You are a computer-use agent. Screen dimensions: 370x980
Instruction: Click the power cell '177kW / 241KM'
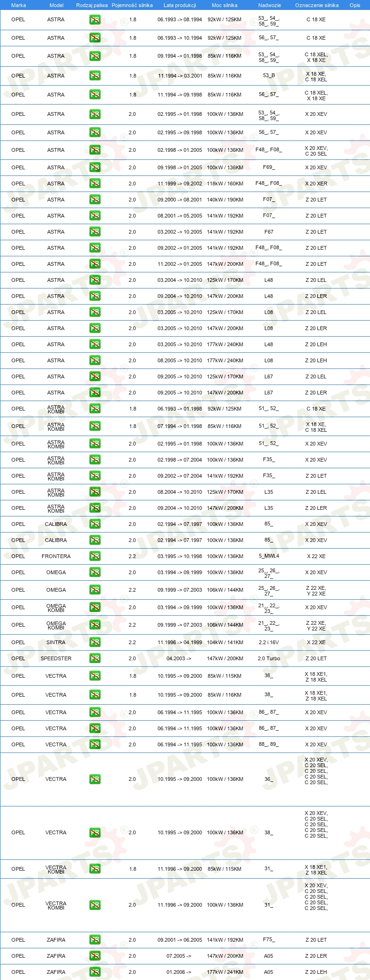225,972
